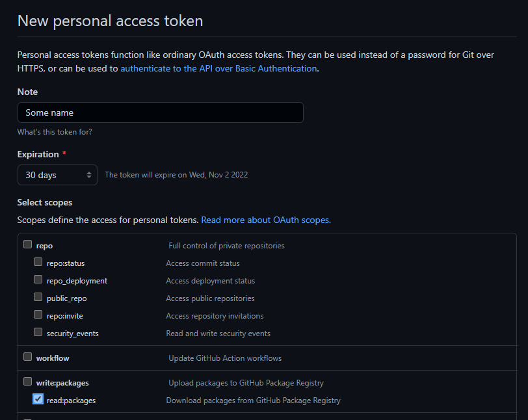The height and width of the screenshot is (420, 528).
Task: Check the repo:status scope
Action: click(x=38, y=262)
